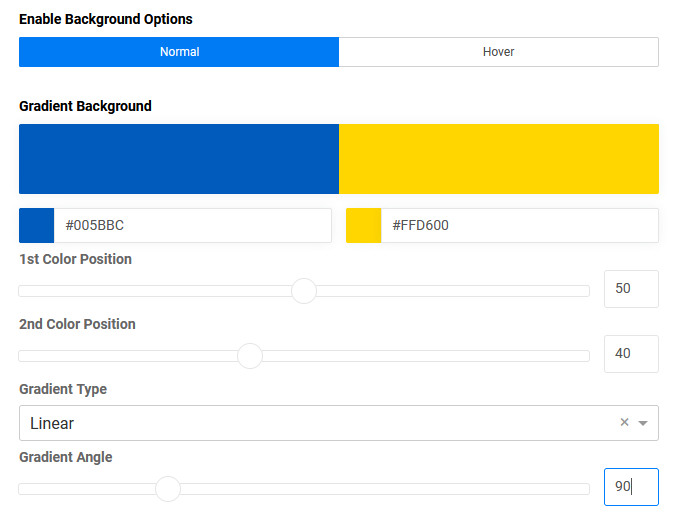The width and height of the screenshot is (678, 517).
Task: Click the 1st Color Position slider track end
Action: [x=584, y=291]
